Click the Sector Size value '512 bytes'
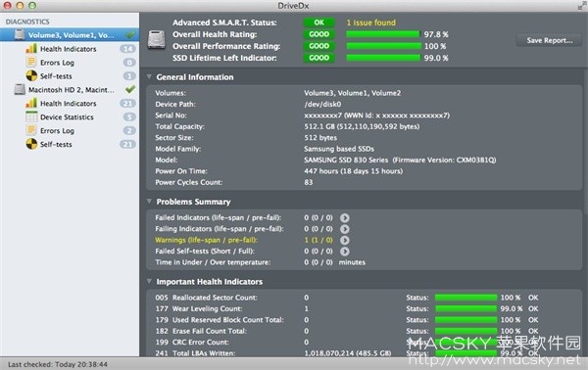The width and height of the screenshot is (588, 370). (320, 137)
